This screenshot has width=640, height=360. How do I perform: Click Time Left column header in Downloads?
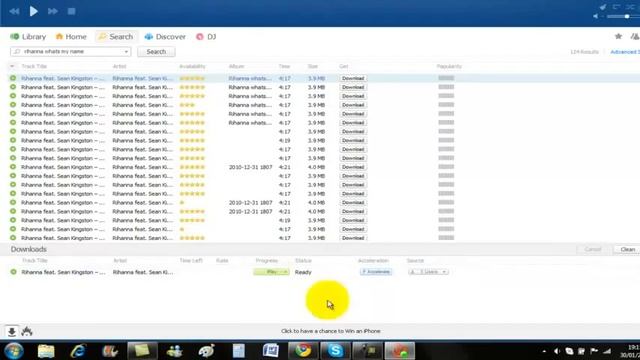tap(191, 260)
